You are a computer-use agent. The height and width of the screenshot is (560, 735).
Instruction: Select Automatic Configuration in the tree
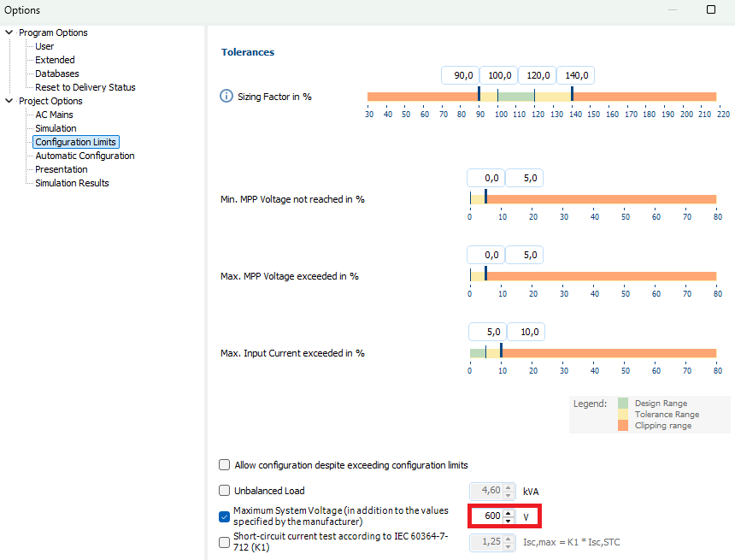[85, 156]
